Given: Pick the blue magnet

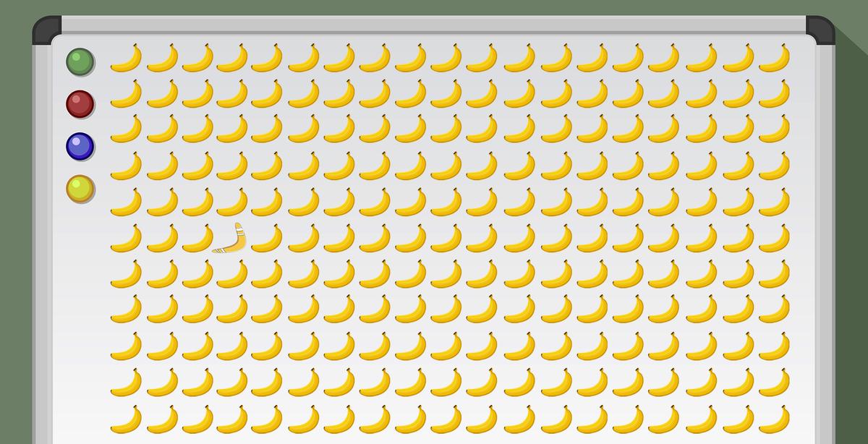Looking at the screenshot, I should [x=80, y=147].
